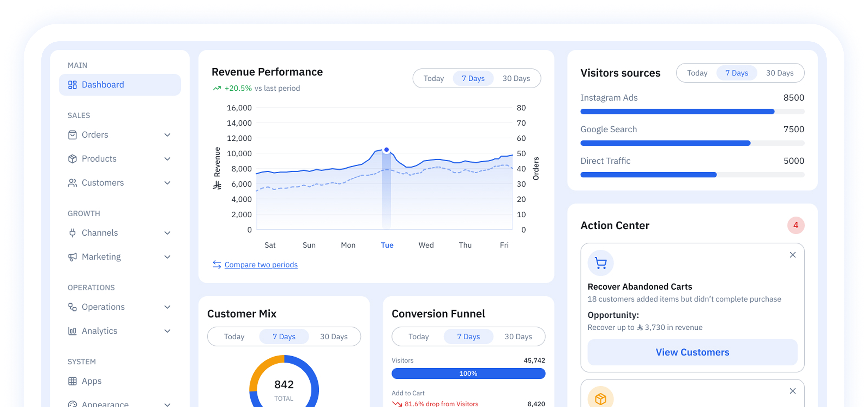Image resolution: width=868 pixels, height=407 pixels.
Task: Click the Analytics bar chart icon
Action: 72,331
